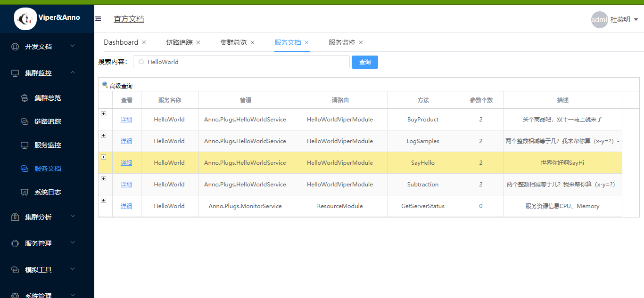The width and height of the screenshot is (644, 298).
Task: Switch to the 服务监控 tab
Action: [342, 42]
